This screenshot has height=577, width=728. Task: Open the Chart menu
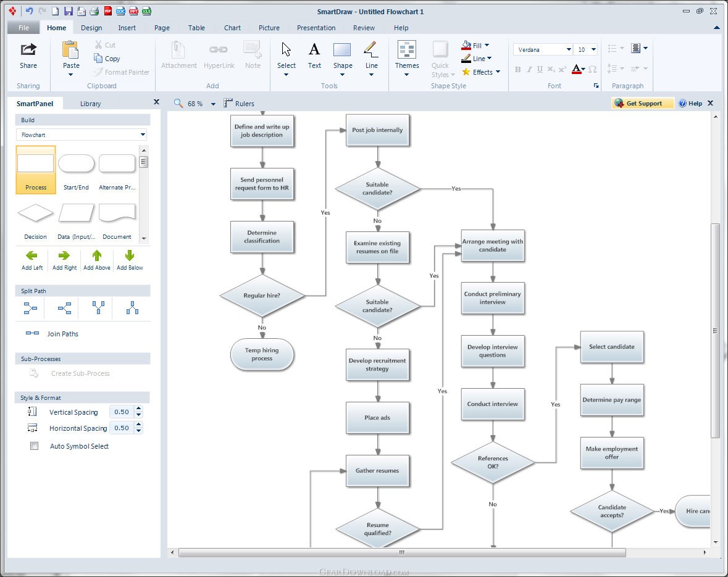[232, 27]
